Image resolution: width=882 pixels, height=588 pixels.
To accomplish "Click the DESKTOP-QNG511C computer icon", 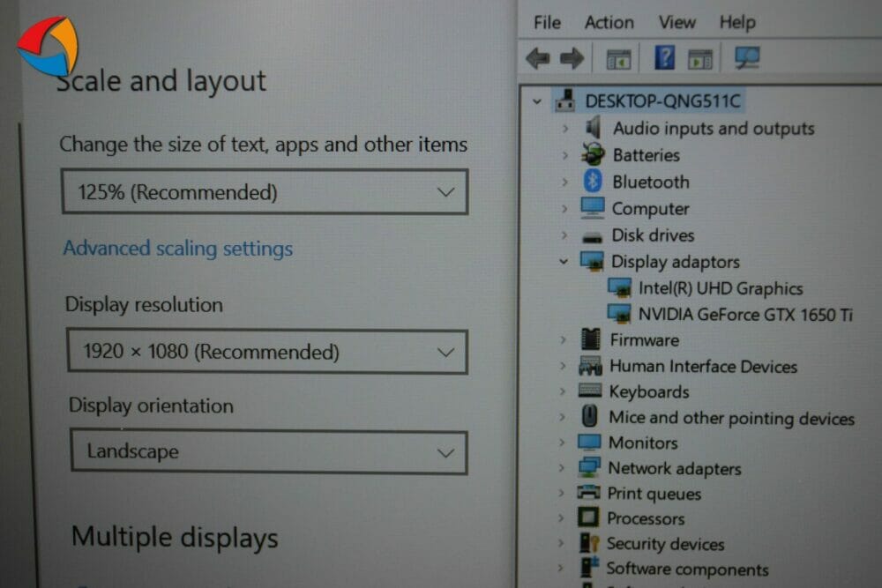I will click(x=565, y=100).
